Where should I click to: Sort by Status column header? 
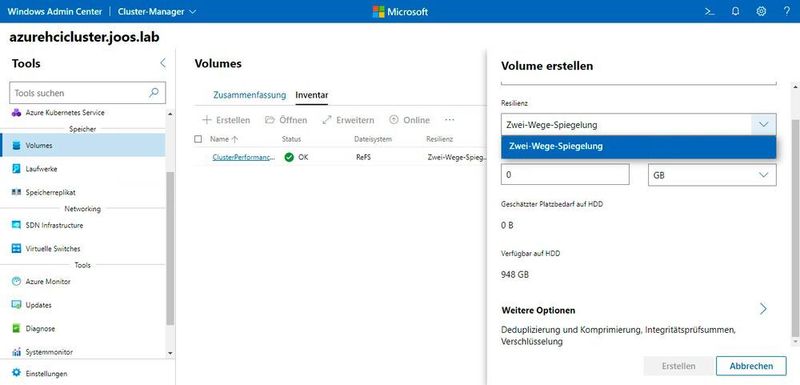(291, 139)
